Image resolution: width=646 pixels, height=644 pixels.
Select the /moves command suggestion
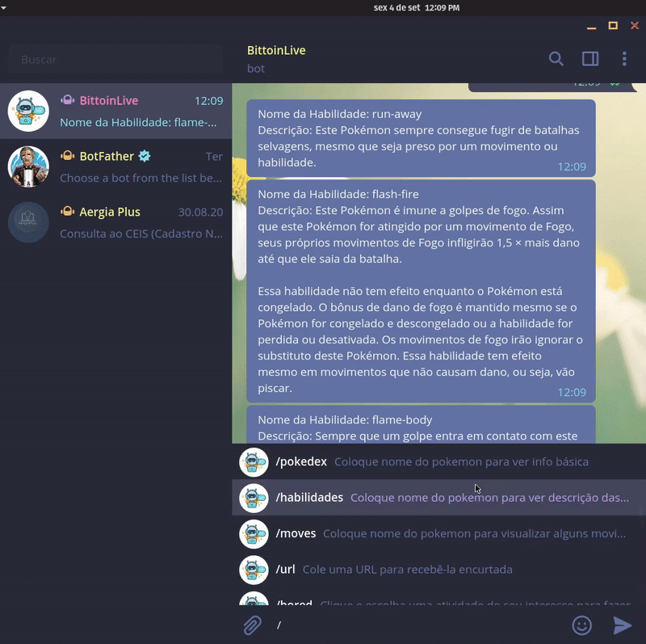point(438,533)
